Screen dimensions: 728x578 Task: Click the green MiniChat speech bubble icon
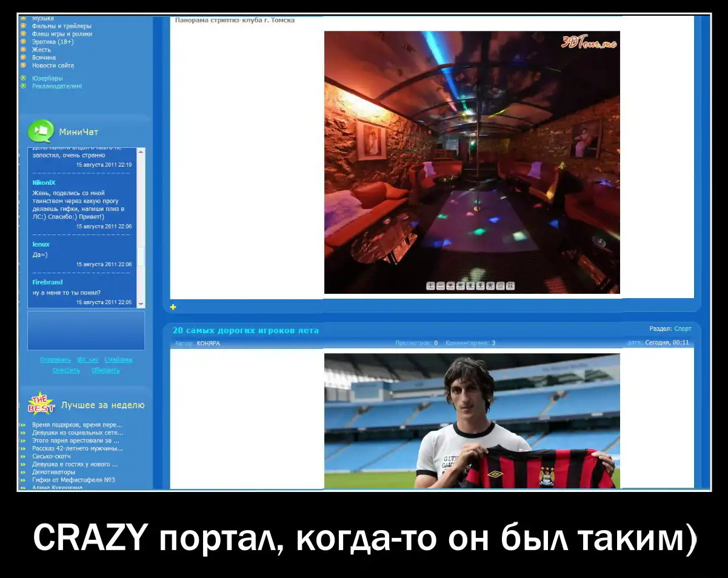pos(41,131)
